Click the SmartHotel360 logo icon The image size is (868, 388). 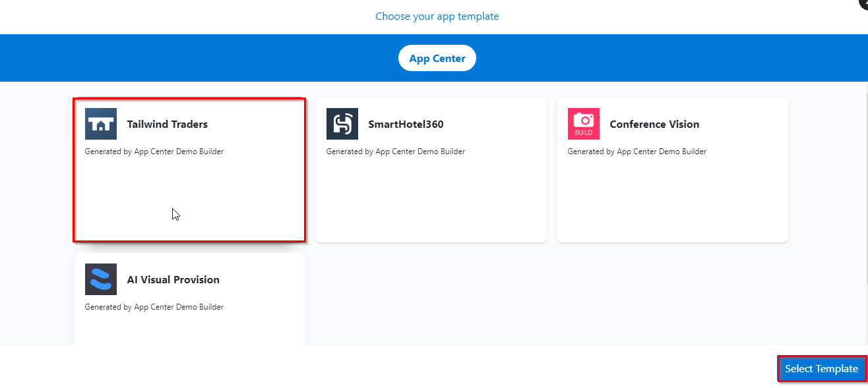point(342,124)
